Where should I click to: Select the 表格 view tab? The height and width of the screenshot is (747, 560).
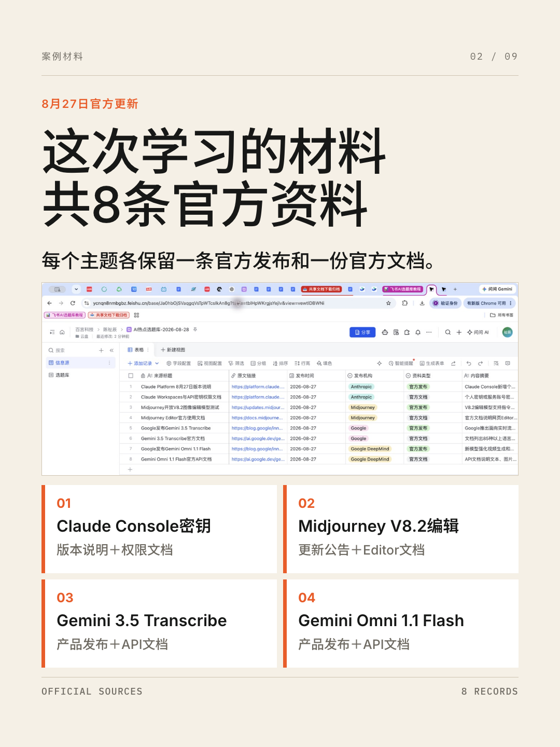click(136, 350)
